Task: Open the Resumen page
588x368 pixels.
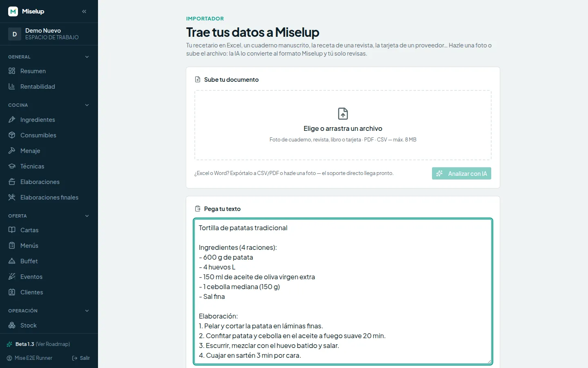Action: click(x=49, y=71)
